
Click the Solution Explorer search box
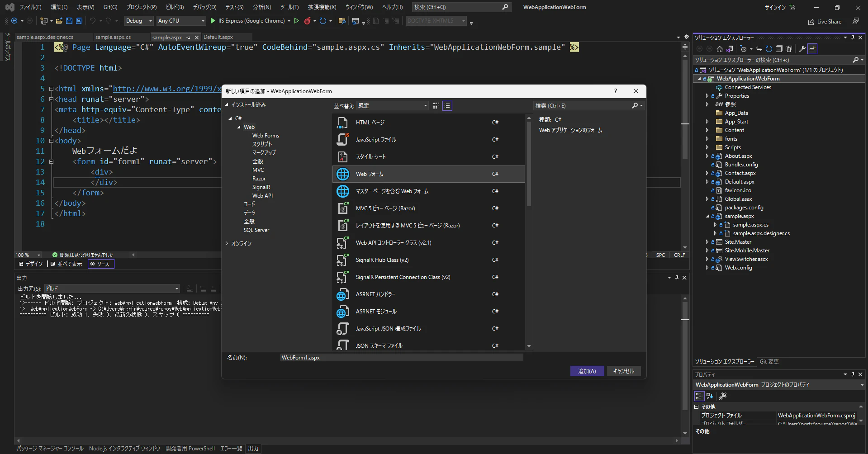[x=779, y=60]
